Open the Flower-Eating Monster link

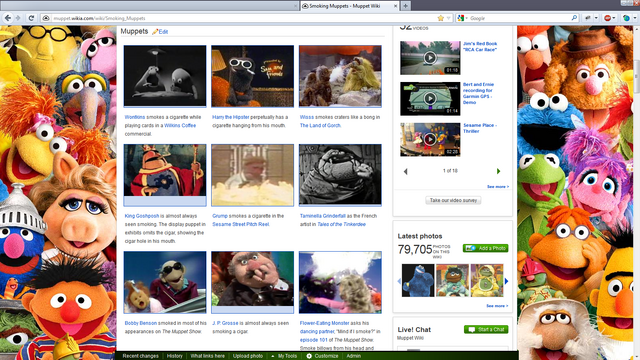[324, 323]
